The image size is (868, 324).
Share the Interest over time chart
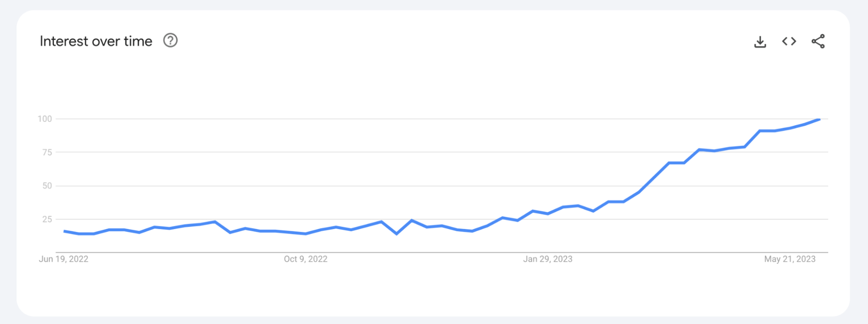coord(818,41)
